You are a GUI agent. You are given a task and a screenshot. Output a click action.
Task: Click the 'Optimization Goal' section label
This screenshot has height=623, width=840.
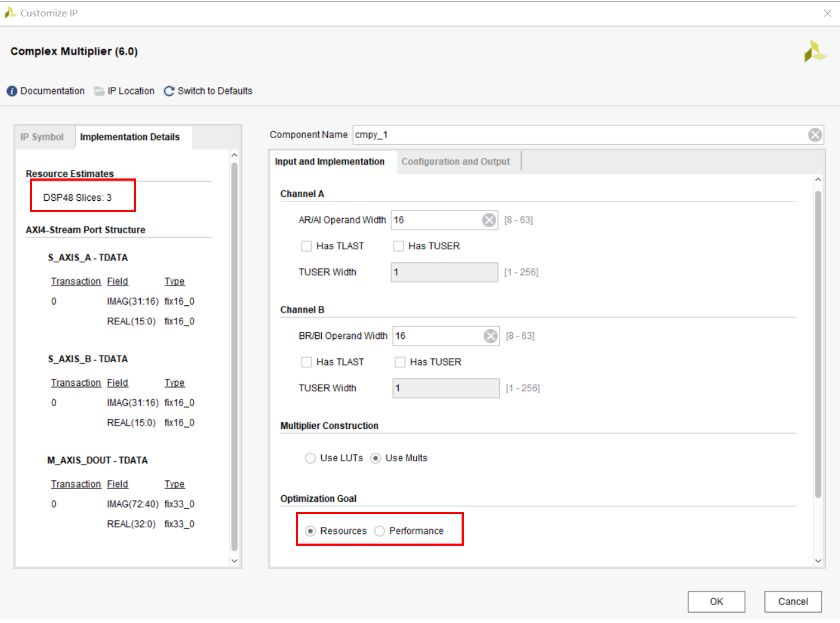pyautogui.click(x=319, y=498)
